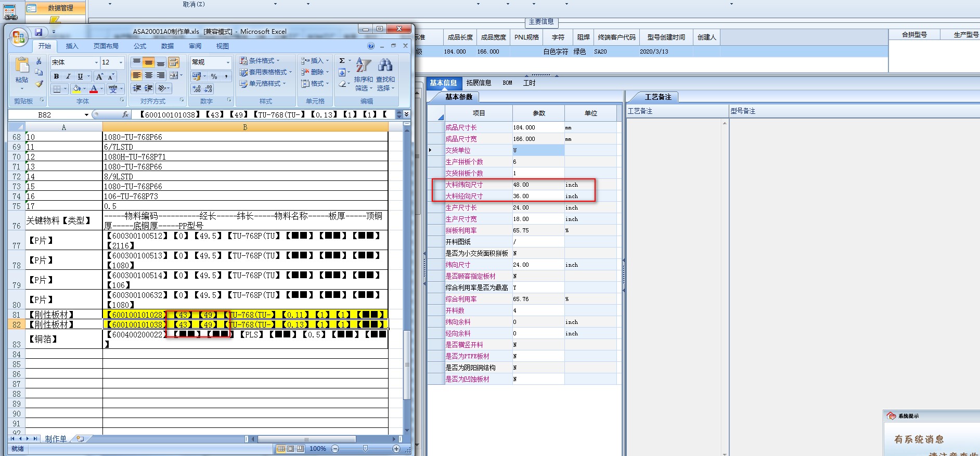This screenshot has height=456, width=980.
Task: Click the 删除 cells button
Action: tap(315, 72)
